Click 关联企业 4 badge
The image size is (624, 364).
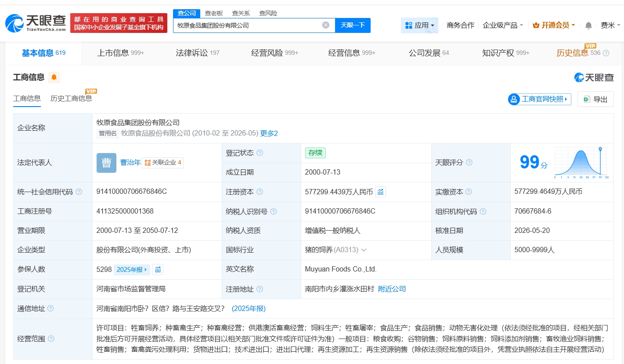162,163
